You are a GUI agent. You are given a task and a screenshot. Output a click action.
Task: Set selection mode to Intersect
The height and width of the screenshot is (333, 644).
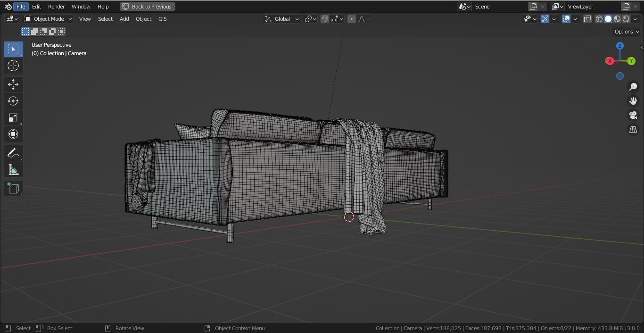pyautogui.click(x=61, y=32)
